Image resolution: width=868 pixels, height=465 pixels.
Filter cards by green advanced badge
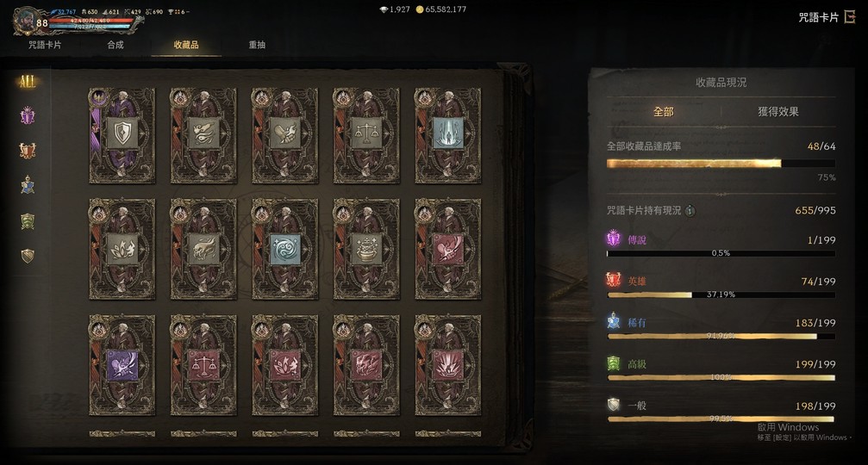pos(28,221)
